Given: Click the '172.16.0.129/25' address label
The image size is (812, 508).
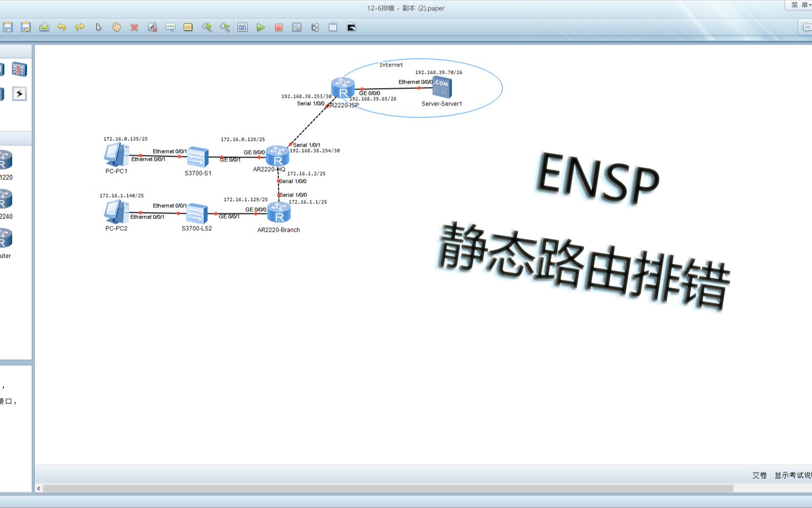Looking at the screenshot, I should tap(243, 139).
